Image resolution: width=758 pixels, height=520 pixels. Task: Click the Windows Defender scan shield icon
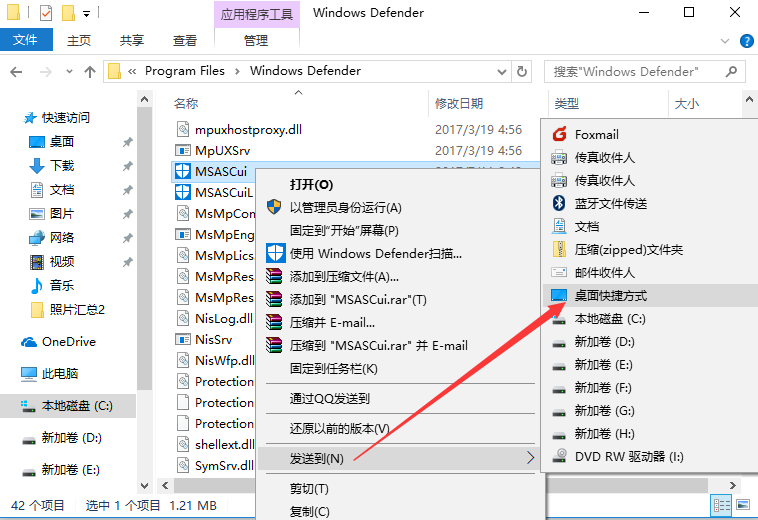tap(274, 253)
